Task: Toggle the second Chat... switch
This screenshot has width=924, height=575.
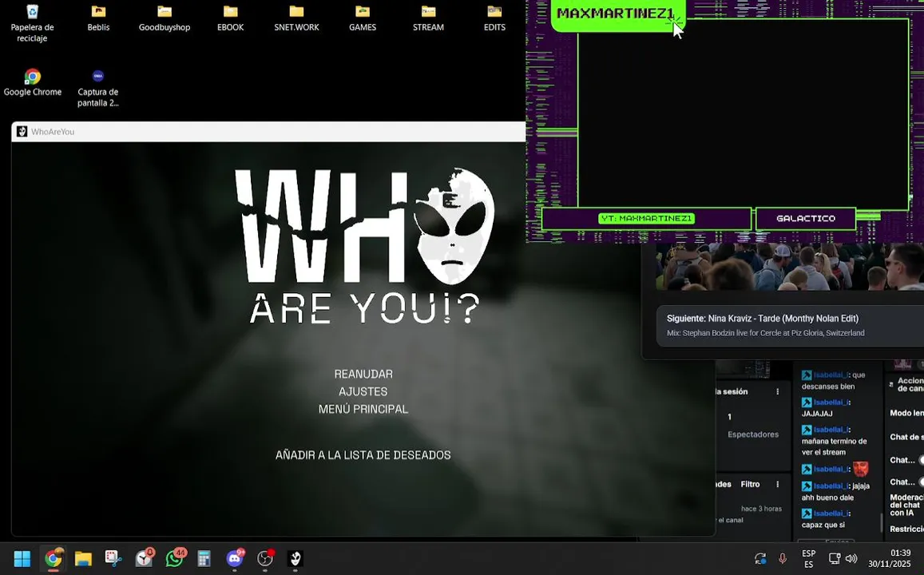Action: tap(921, 482)
